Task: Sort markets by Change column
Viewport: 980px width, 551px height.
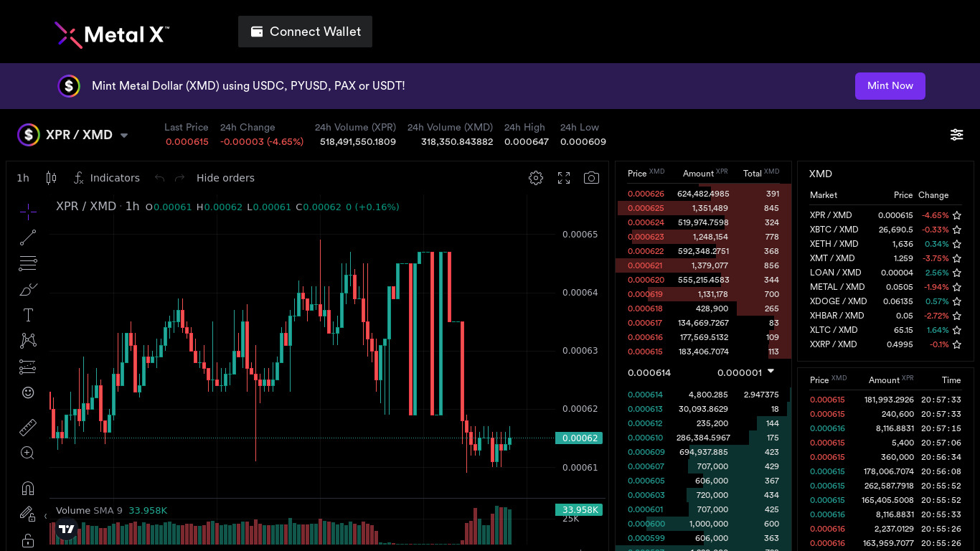Action: (933, 195)
